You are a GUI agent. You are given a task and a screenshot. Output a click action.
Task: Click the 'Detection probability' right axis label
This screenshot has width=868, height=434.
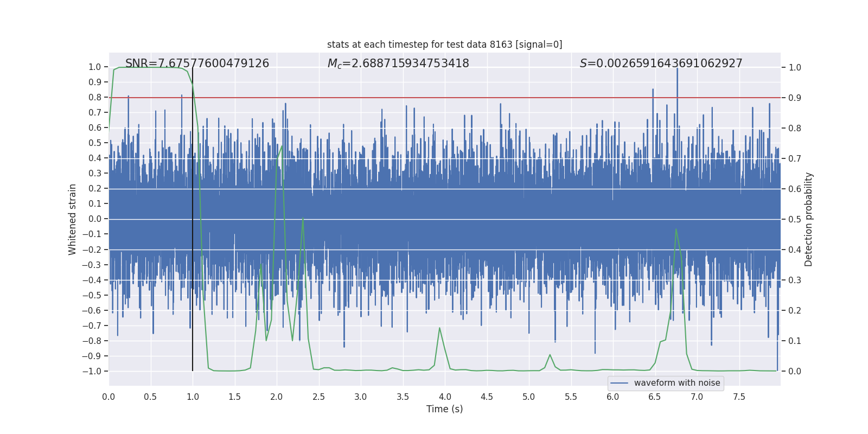(808, 219)
